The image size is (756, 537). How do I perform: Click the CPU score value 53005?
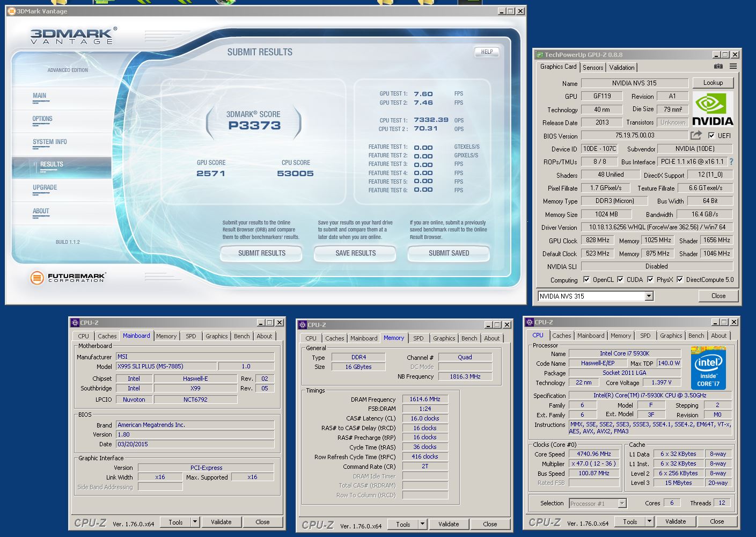tap(295, 173)
